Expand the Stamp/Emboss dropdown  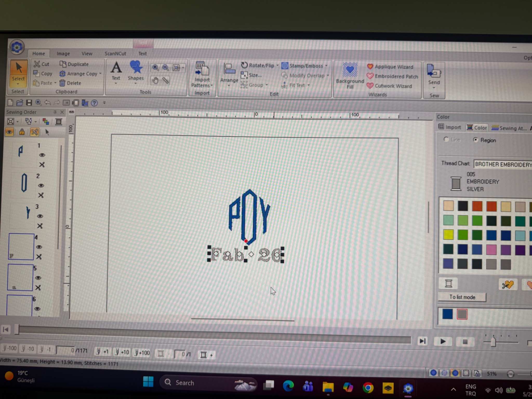tap(326, 66)
